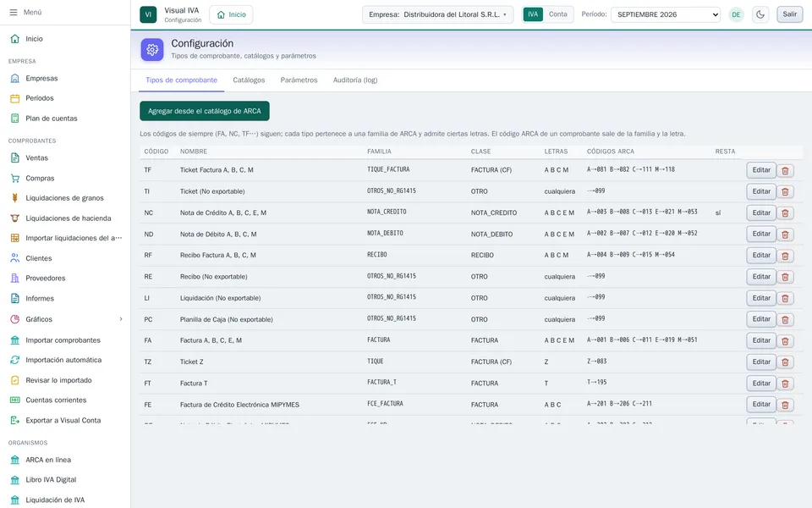Delete the NC Nota de Crédito row
Viewport: 812px width, 508px height.
point(785,213)
